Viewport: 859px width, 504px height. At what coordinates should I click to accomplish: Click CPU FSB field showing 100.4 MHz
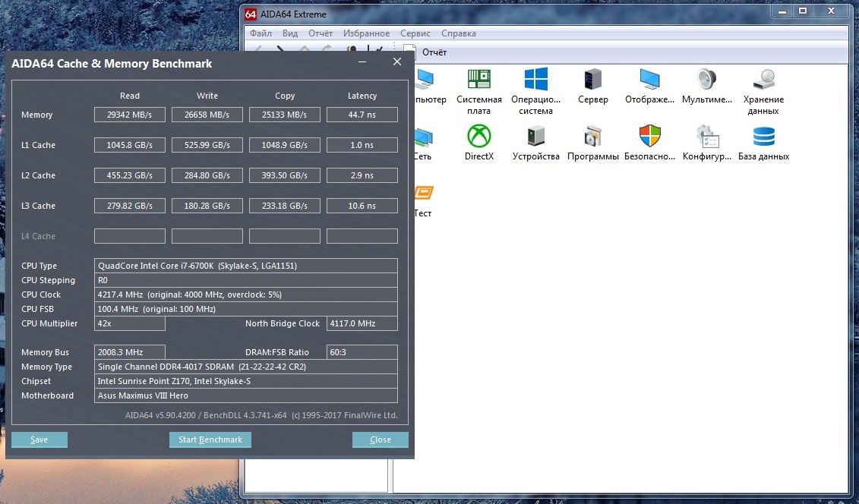(x=246, y=309)
